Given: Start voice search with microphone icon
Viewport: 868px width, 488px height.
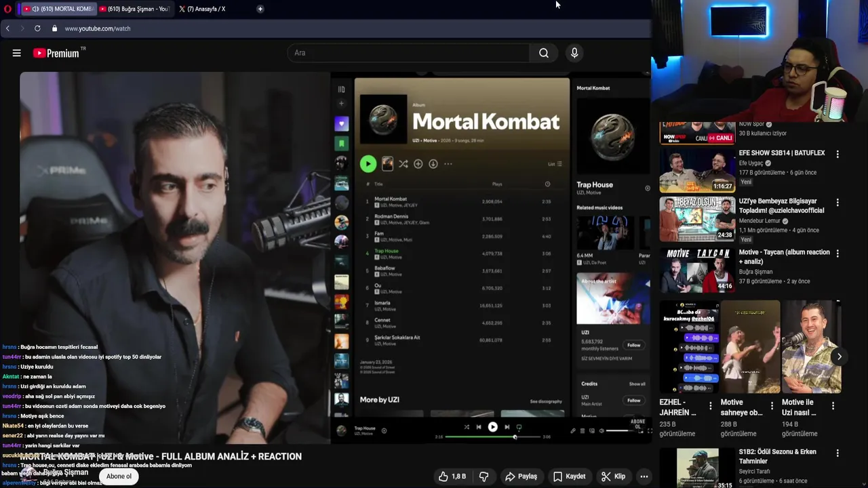Looking at the screenshot, I should (x=574, y=53).
